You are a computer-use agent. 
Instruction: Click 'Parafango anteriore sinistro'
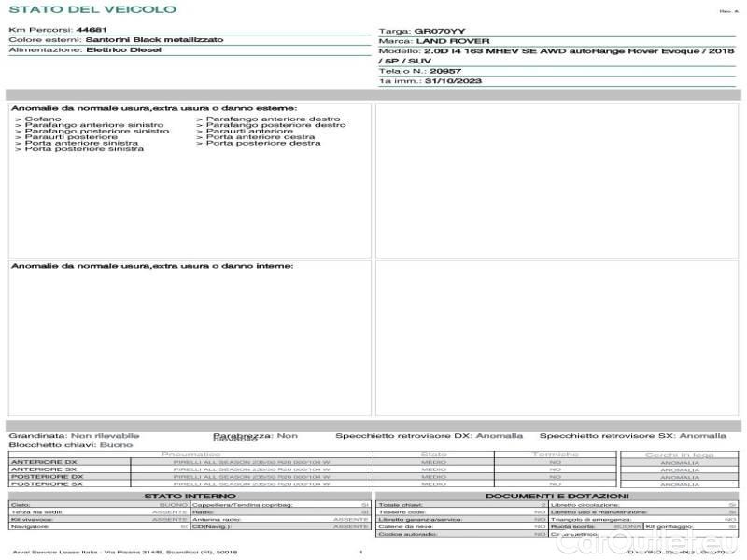(x=94, y=125)
